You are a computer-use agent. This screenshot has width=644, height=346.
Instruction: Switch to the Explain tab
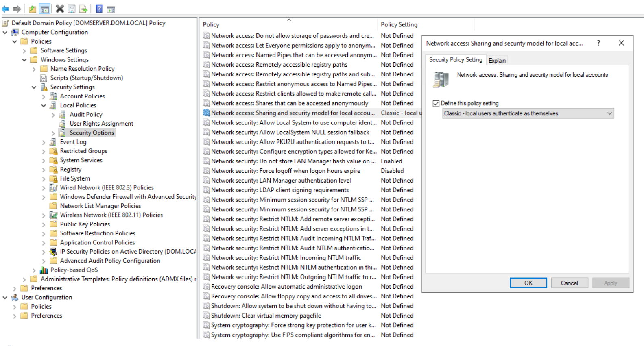click(x=497, y=60)
